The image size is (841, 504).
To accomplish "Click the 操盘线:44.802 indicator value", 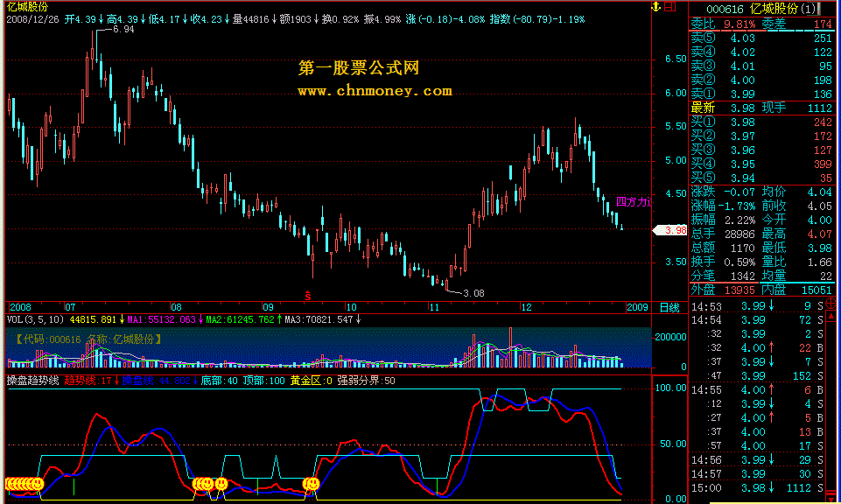I will [157, 381].
